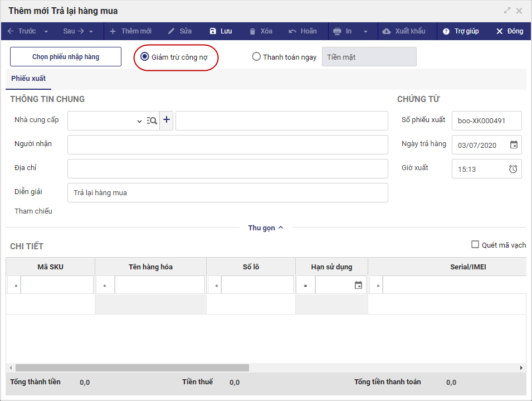The height and width of the screenshot is (401, 532).
Task: Click Chọn phiếu nhập hàng button
Action: point(66,57)
